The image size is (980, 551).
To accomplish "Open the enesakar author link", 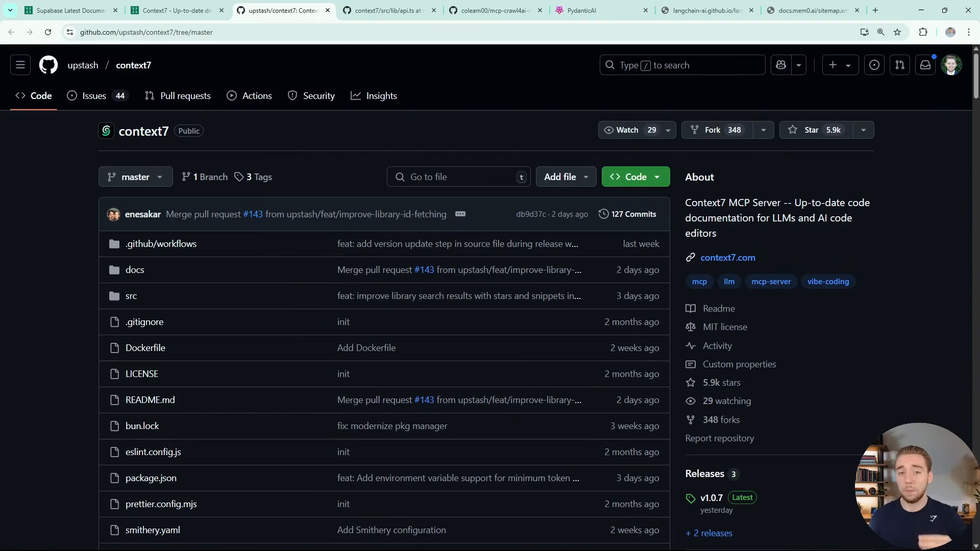I will coord(143,214).
